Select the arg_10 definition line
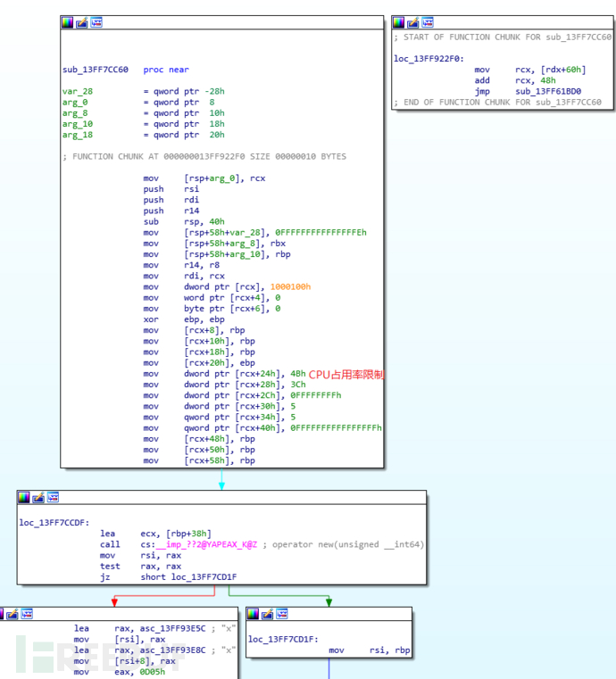This screenshot has width=616, height=679. point(144,124)
